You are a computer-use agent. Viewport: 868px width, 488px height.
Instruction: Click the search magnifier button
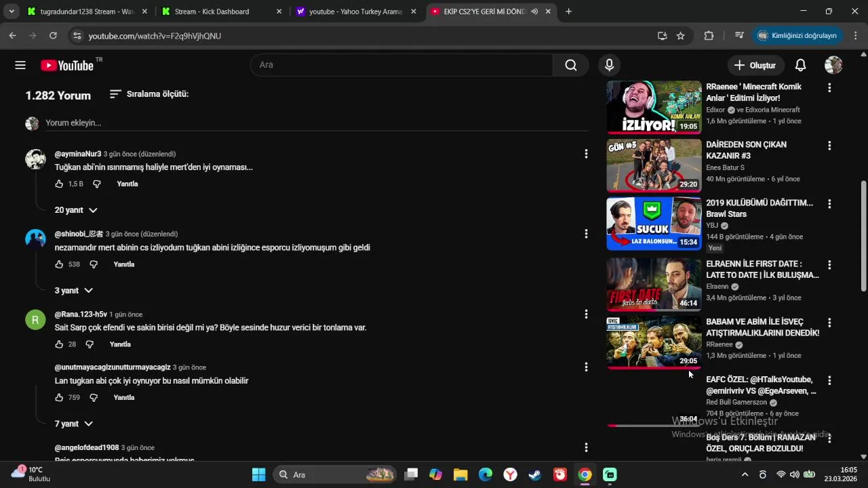571,65
